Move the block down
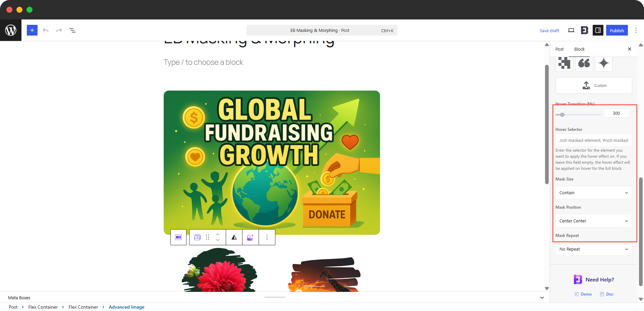Screen dimensions: 644x311 coord(218,240)
